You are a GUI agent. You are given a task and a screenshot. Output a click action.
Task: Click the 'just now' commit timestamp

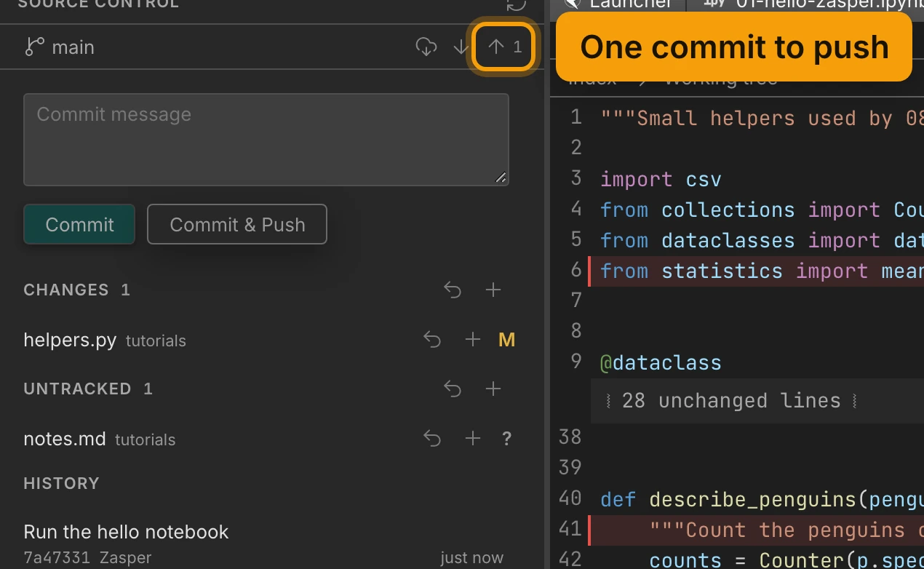pyautogui.click(x=471, y=558)
